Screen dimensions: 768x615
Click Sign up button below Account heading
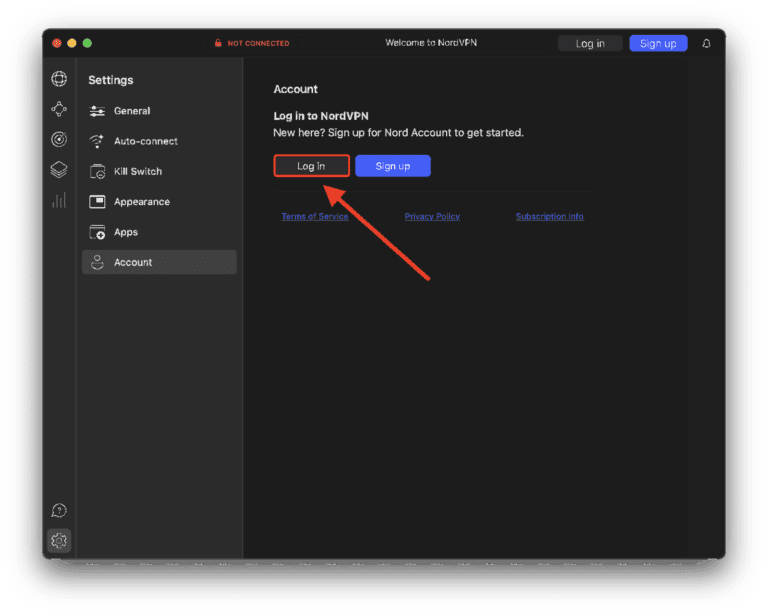point(393,166)
